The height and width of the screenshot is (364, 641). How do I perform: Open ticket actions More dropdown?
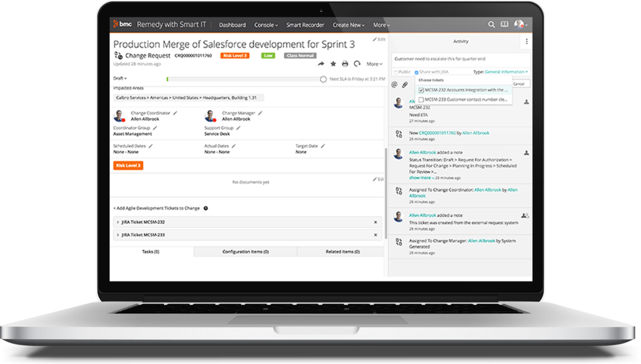(374, 64)
